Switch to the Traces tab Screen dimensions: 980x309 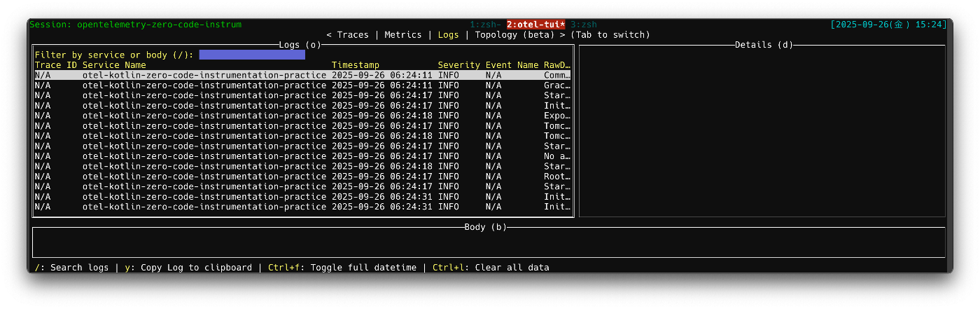pos(353,34)
